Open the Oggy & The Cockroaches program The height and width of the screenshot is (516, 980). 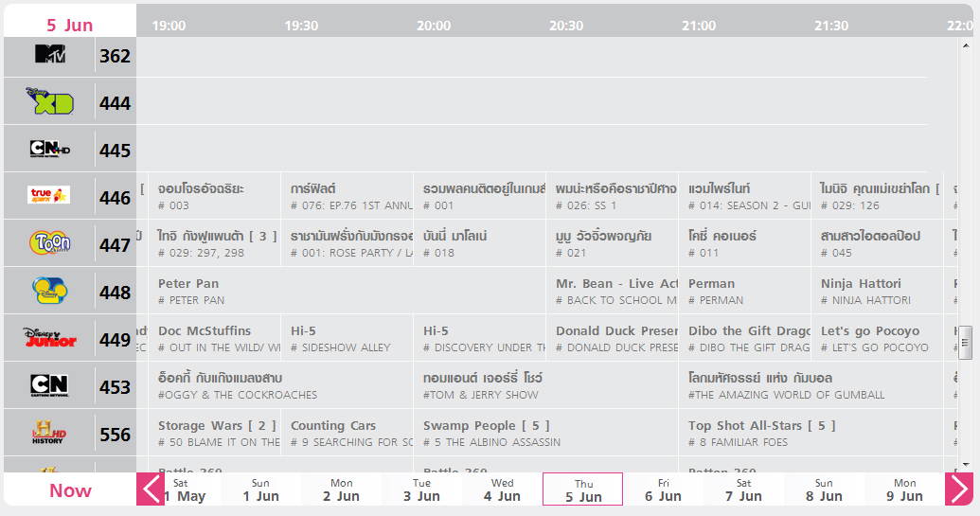[280, 386]
